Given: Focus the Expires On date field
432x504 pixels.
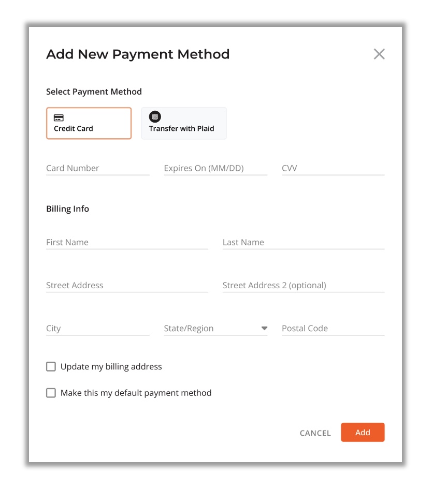Looking at the screenshot, I should pos(215,168).
